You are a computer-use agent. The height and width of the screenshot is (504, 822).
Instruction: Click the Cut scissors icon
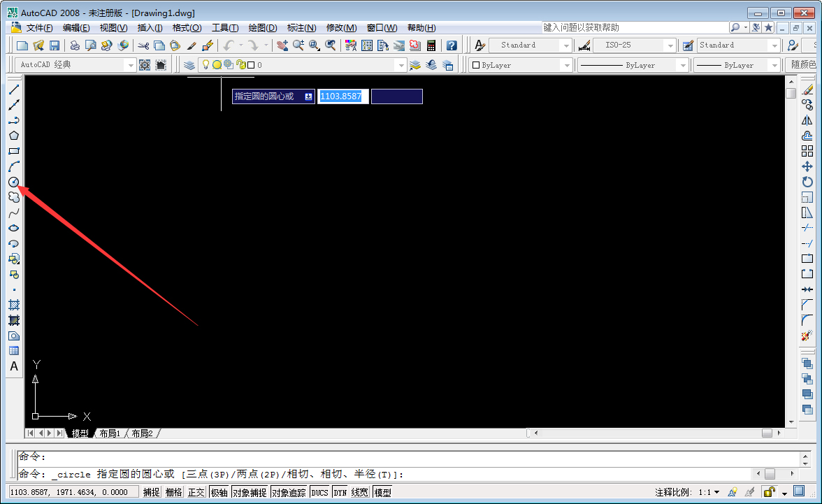coord(143,45)
